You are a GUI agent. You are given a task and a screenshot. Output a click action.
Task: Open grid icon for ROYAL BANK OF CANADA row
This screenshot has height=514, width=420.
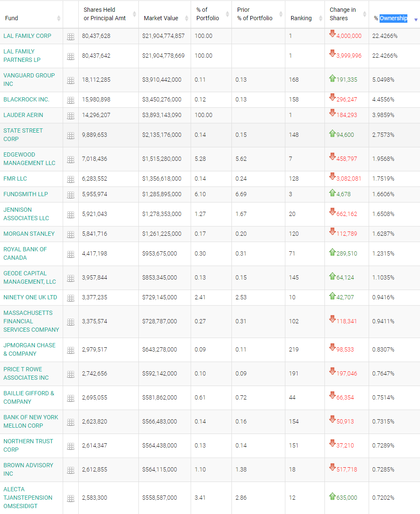(x=71, y=254)
